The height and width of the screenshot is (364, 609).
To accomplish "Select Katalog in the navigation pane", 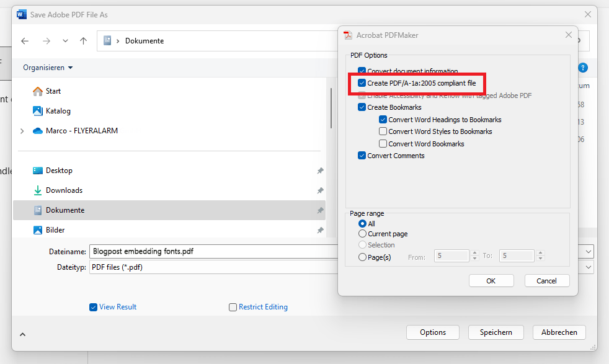I will pos(58,111).
